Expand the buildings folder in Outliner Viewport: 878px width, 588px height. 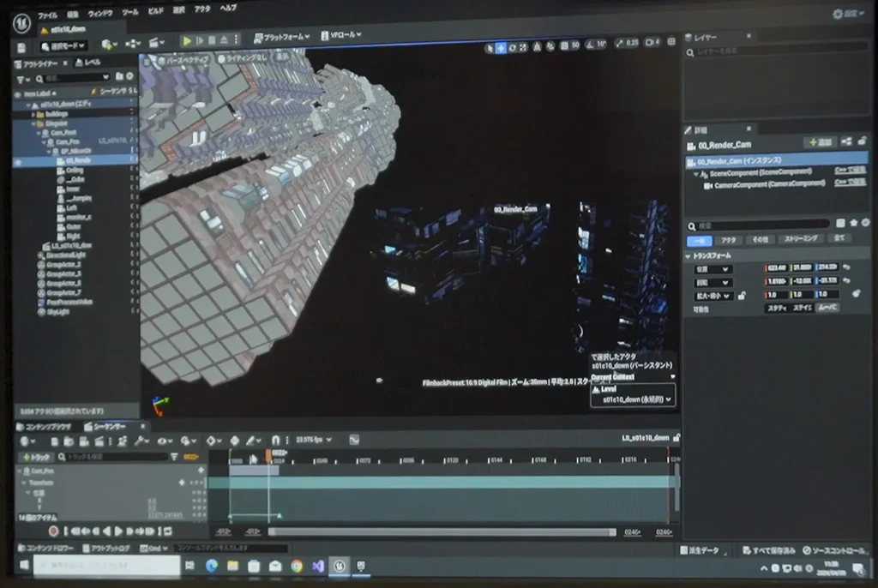pos(33,114)
